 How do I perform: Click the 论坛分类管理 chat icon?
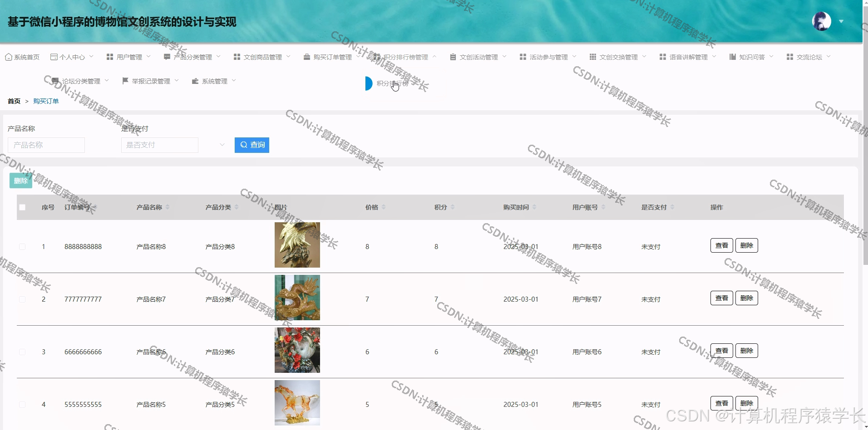pos(55,81)
